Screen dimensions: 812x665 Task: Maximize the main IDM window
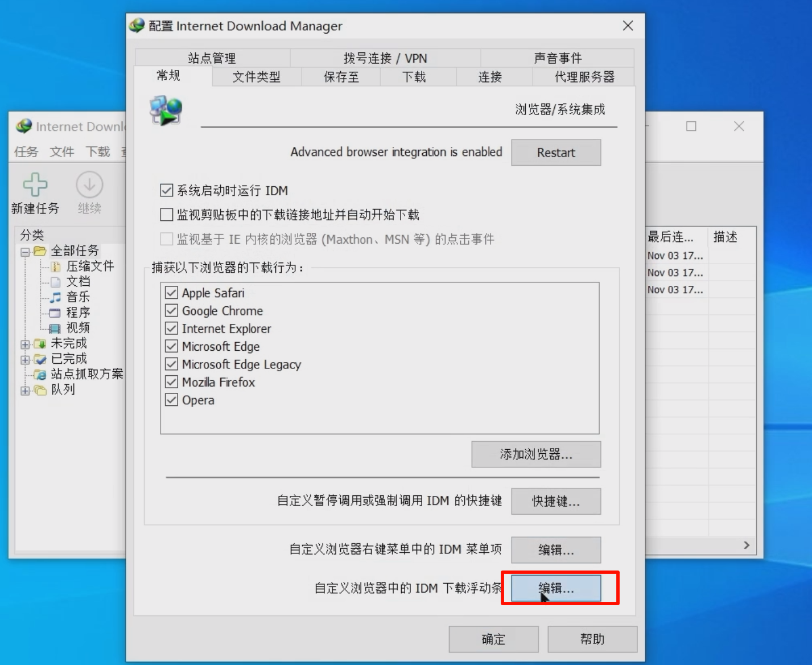691,126
